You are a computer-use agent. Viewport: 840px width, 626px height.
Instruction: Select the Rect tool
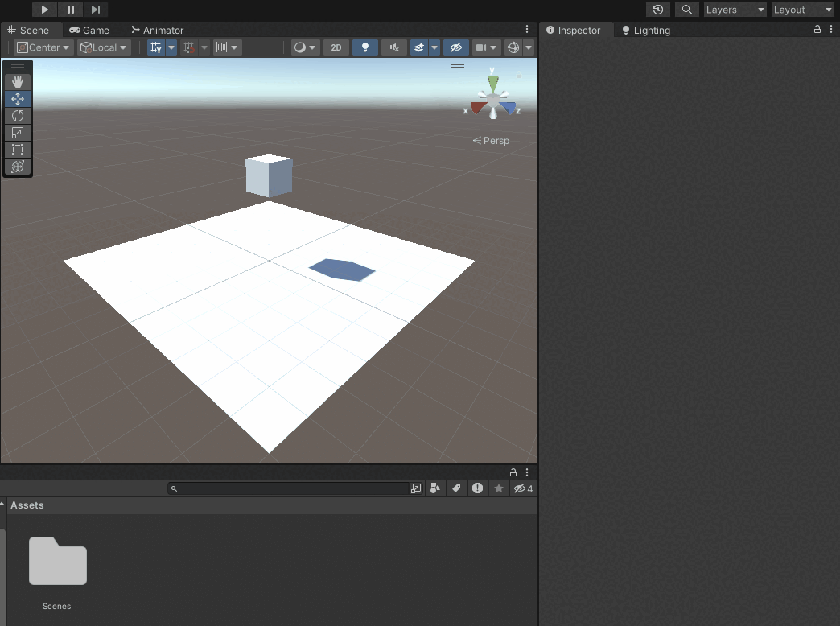click(x=18, y=150)
